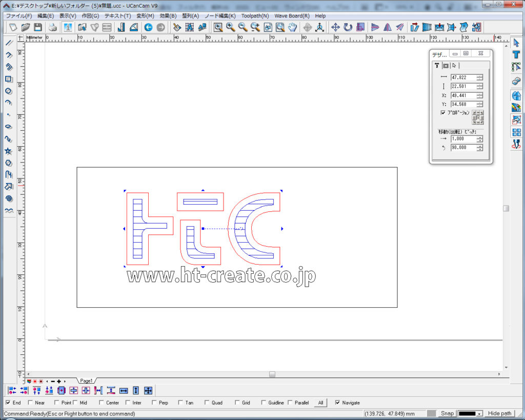Viewport: 525px width, 420px height.
Task: Toggle the Center snap checkbox
Action: [102, 403]
